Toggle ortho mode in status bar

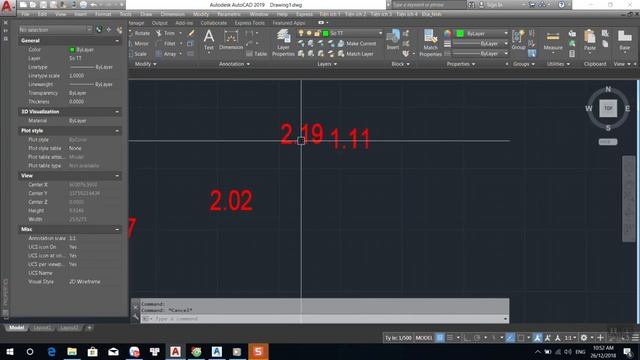coord(467,338)
